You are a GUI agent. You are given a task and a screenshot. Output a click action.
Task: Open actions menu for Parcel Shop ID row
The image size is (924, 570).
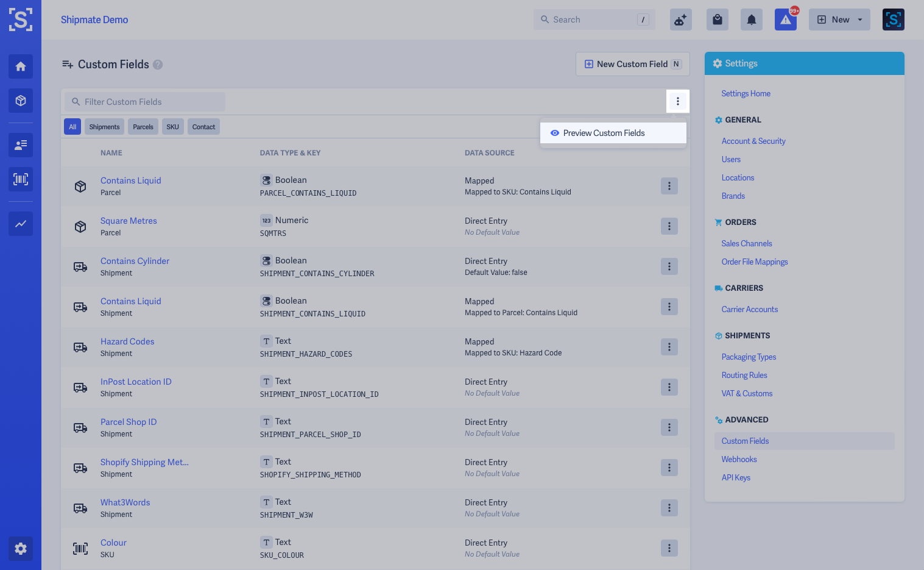tap(669, 427)
